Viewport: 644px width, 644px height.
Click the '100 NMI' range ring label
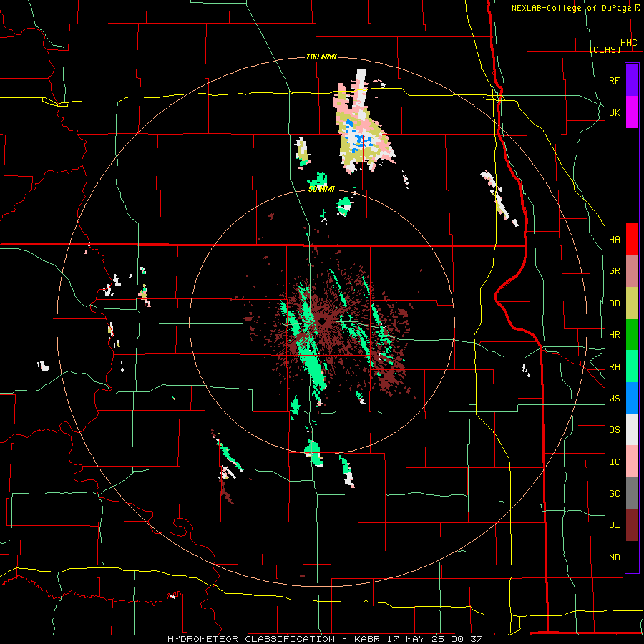point(321,57)
